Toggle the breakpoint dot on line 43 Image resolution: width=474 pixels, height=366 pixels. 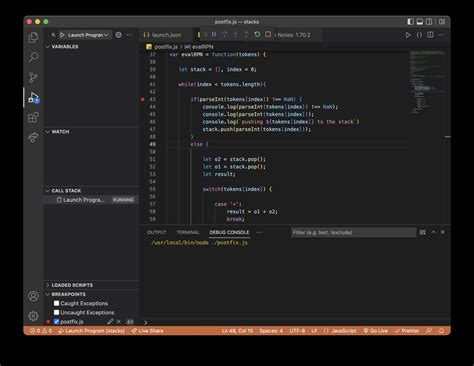pos(143,99)
